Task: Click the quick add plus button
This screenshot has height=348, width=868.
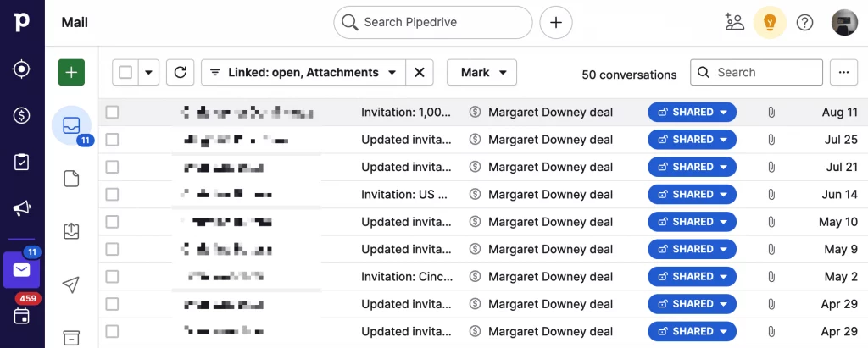Action: point(556,23)
